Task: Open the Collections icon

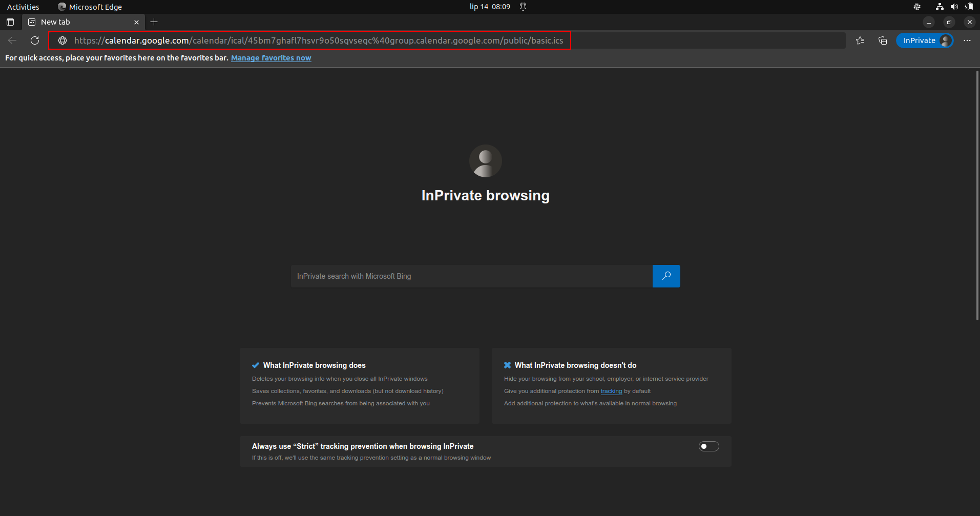Action: pos(883,40)
